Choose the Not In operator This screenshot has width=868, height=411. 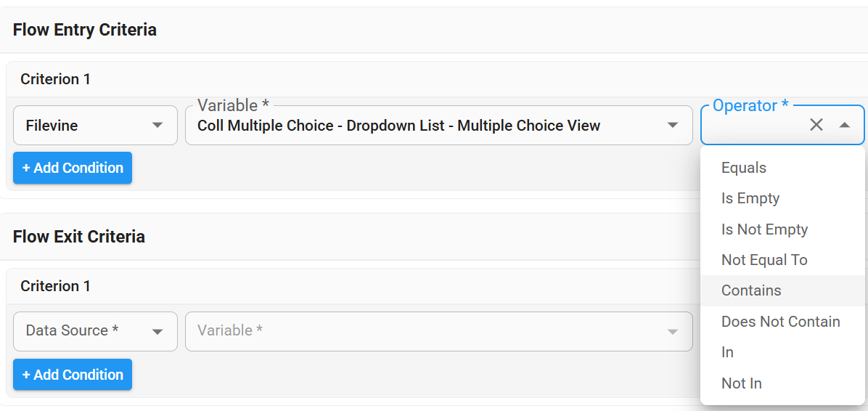point(741,383)
